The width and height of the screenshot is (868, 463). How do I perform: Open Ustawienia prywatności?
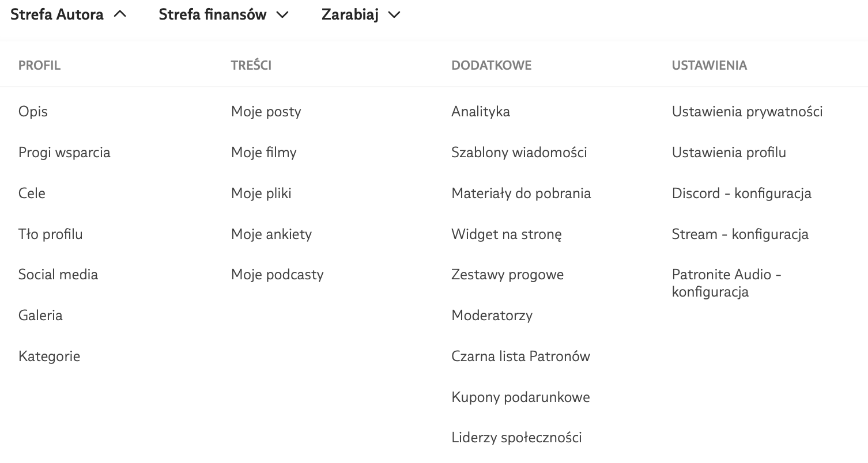point(747,111)
